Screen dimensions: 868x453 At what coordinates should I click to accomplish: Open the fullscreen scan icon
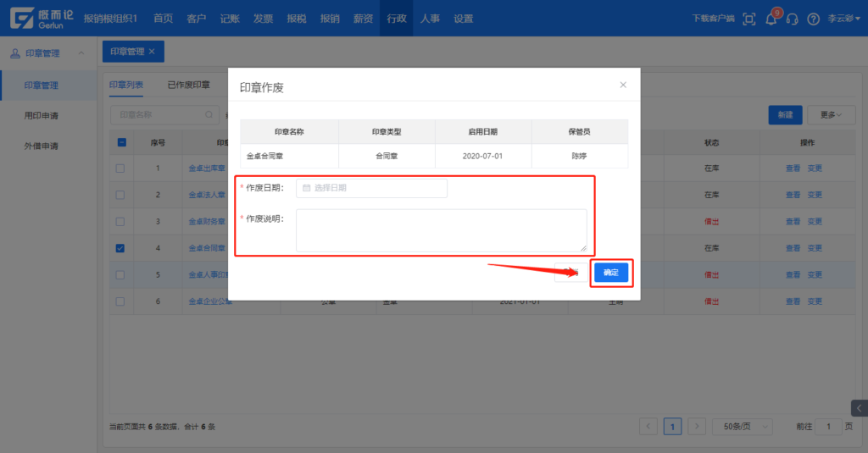(749, 19)
